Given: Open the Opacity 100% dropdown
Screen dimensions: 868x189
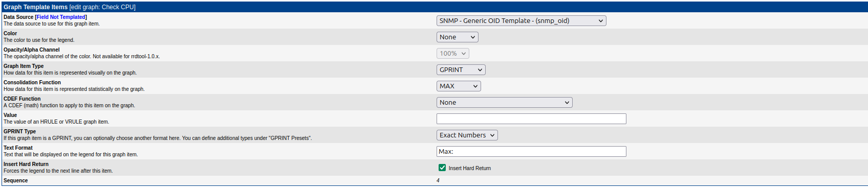Looking at the screenshot, I should pyautogui.click(x=453, y=54).
